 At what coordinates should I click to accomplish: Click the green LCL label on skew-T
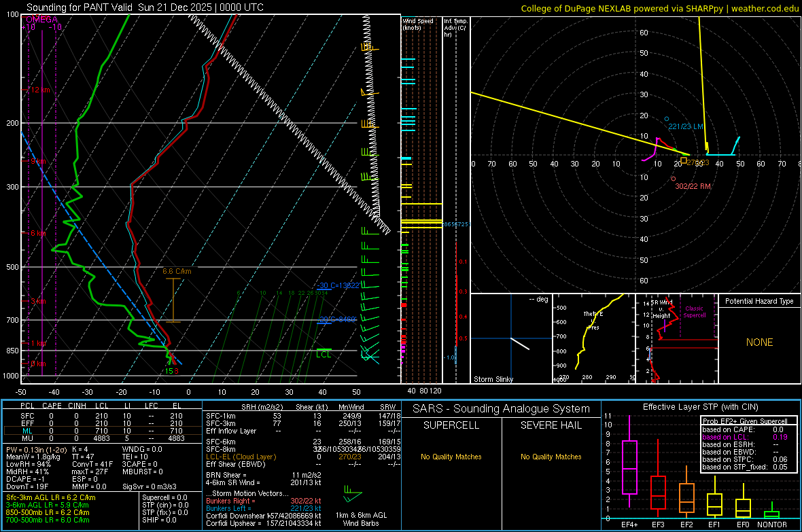pyautogui.click(x=324, y=355)
